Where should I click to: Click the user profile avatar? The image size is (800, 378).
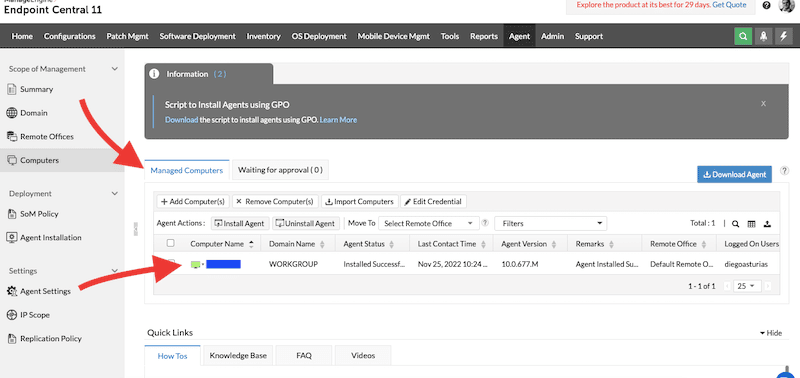[788, 5]
